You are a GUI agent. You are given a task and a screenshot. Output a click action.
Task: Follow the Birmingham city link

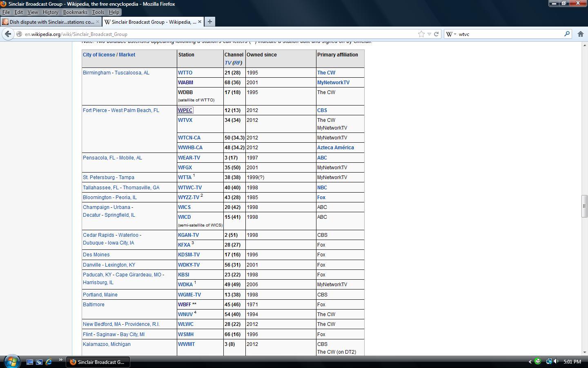[x=97, y=73]
